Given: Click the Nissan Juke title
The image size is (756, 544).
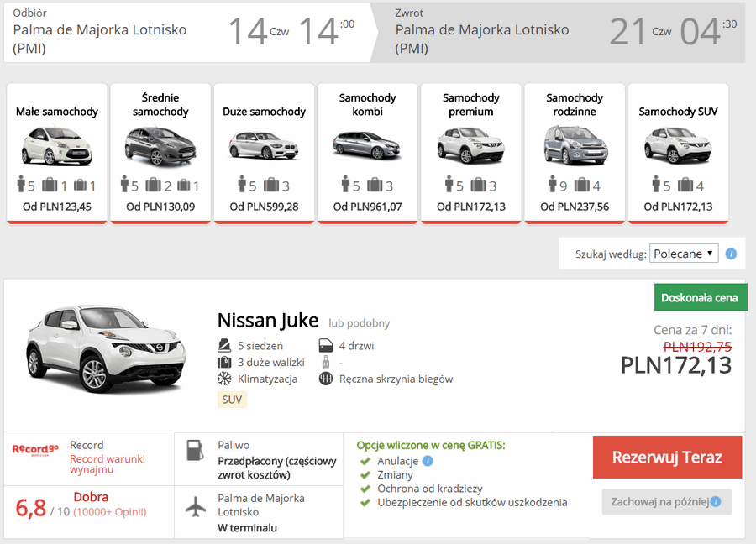Looking at the screenshot, I should [x=268, y=321].
